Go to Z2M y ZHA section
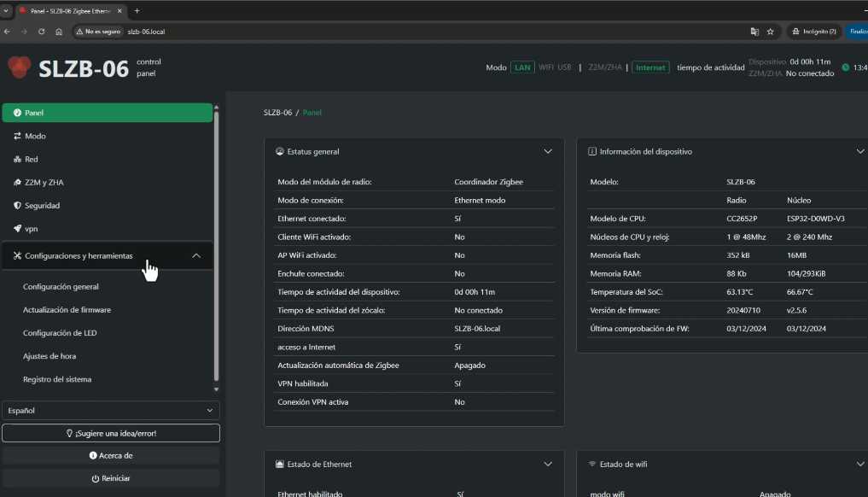The height and width of the screenshot is (497, 868). pyautogui.click(x=43, y=182)
